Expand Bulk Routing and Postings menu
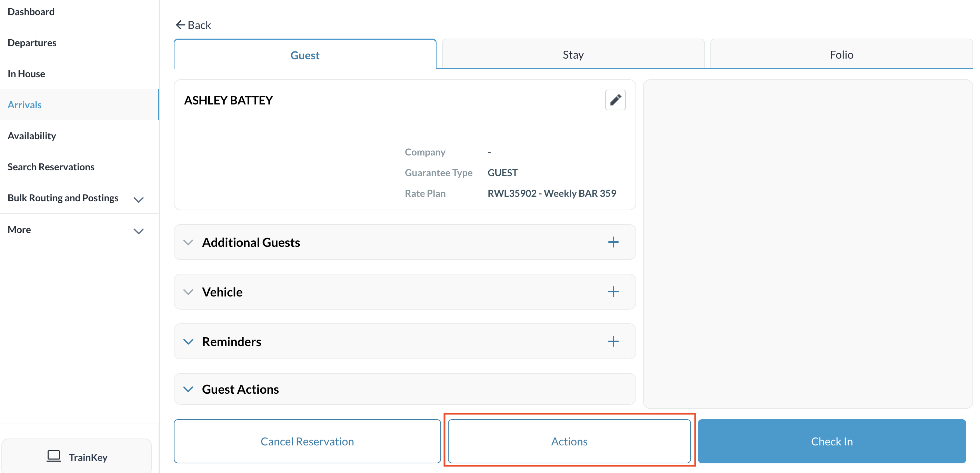The image size is (980, 473). click(139, 199)
